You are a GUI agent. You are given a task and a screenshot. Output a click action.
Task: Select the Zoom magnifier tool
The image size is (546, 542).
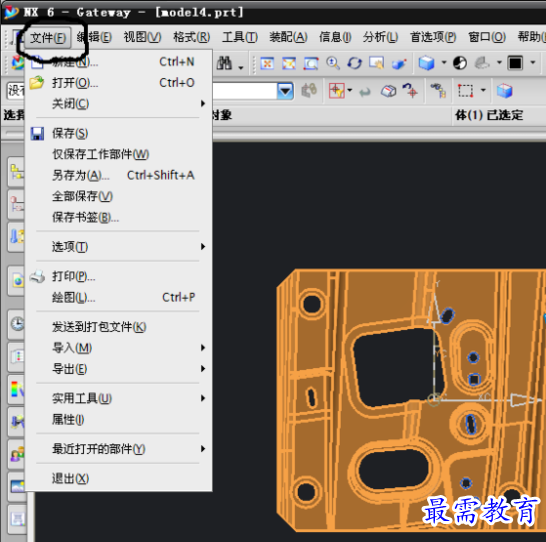coord(333,63)
